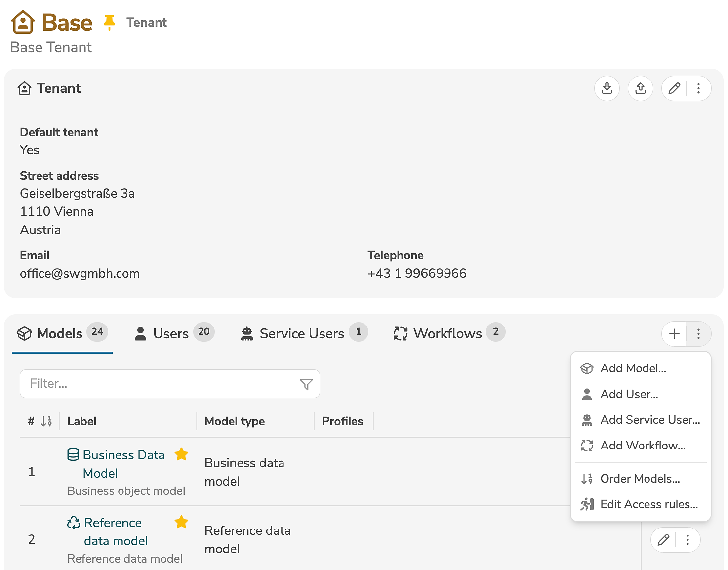
Task: Click the plus icon to add item
Action: click(674, 334)
